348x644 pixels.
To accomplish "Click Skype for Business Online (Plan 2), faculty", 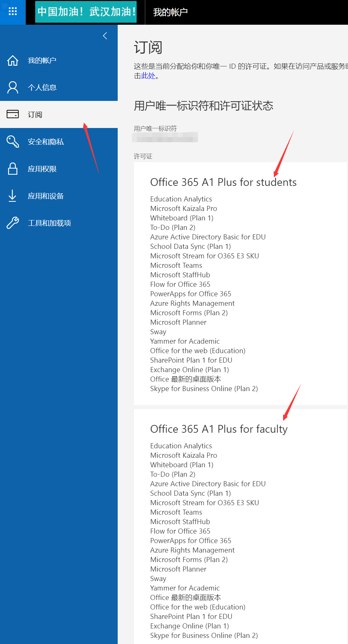I will (x=204, y=636).
